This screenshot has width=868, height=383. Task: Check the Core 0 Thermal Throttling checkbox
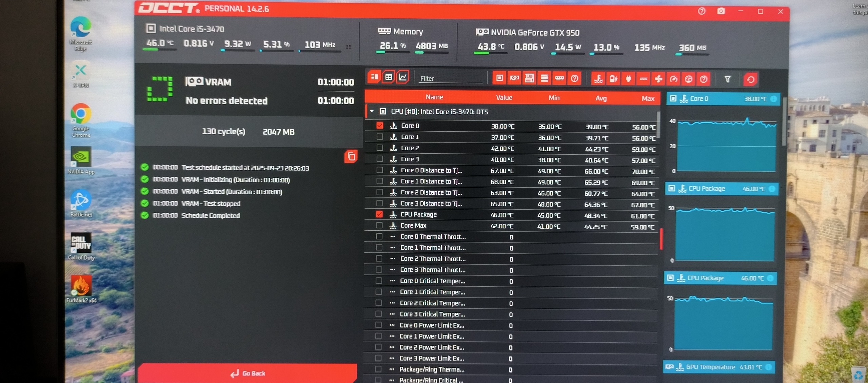point(379,236)
